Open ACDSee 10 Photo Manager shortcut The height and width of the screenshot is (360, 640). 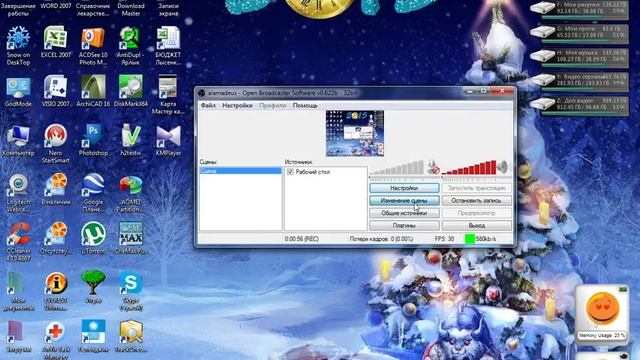93,46
